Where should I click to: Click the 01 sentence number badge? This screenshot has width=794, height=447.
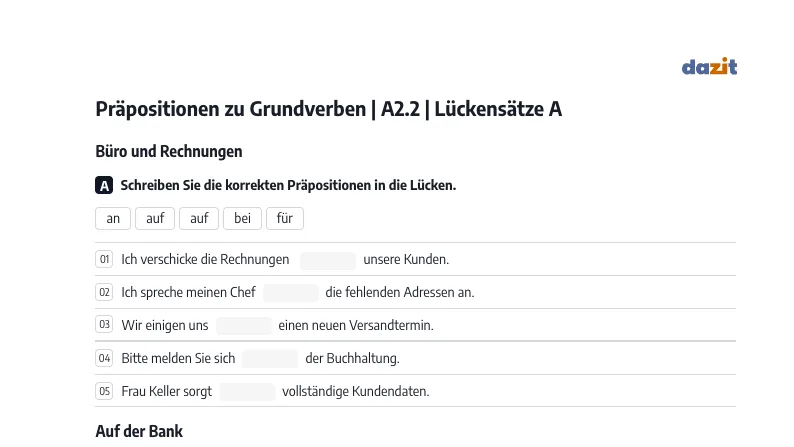(104, 259)
